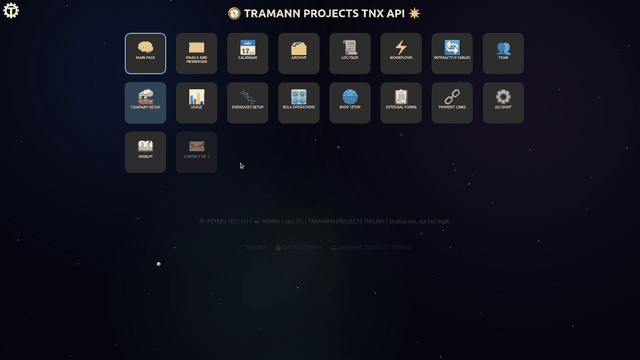Open the Team tile
The image size is (640, 360).
[x=503, y=53]
